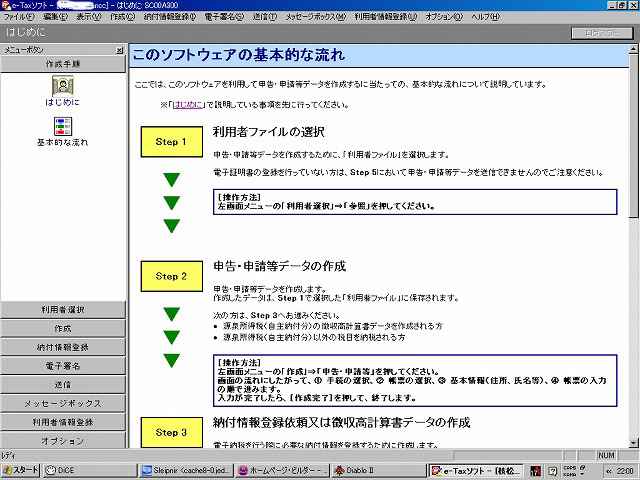Image resolution: width=640 pixels, height=480 pixels.
Task: Click the heading 納付情報登録依頼又は徴収高計算書データの作成
Action: (x=341, y=422)
